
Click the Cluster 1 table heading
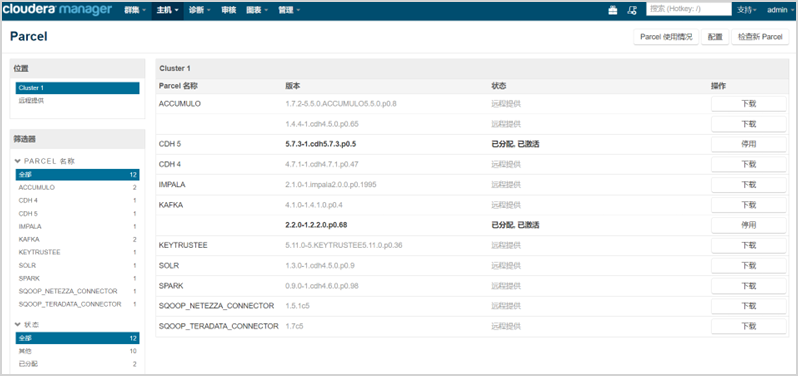pyautogui.click(x=175, y=68)
